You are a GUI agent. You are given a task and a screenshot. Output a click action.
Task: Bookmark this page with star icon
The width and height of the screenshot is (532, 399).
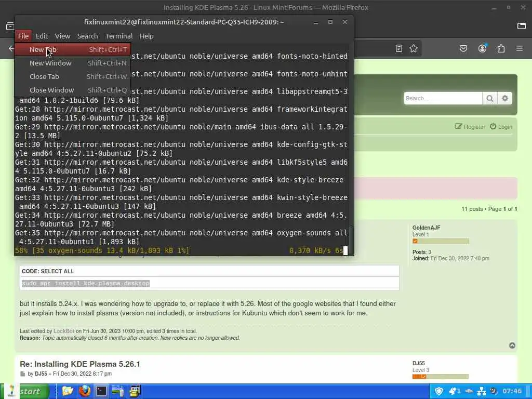(x=413, y=48)
